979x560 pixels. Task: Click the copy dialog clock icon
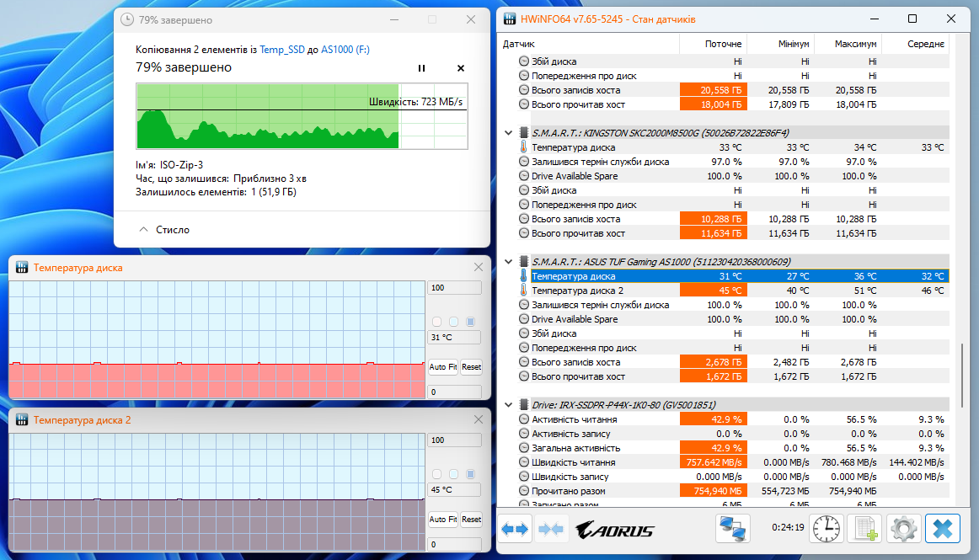point(127,19)
